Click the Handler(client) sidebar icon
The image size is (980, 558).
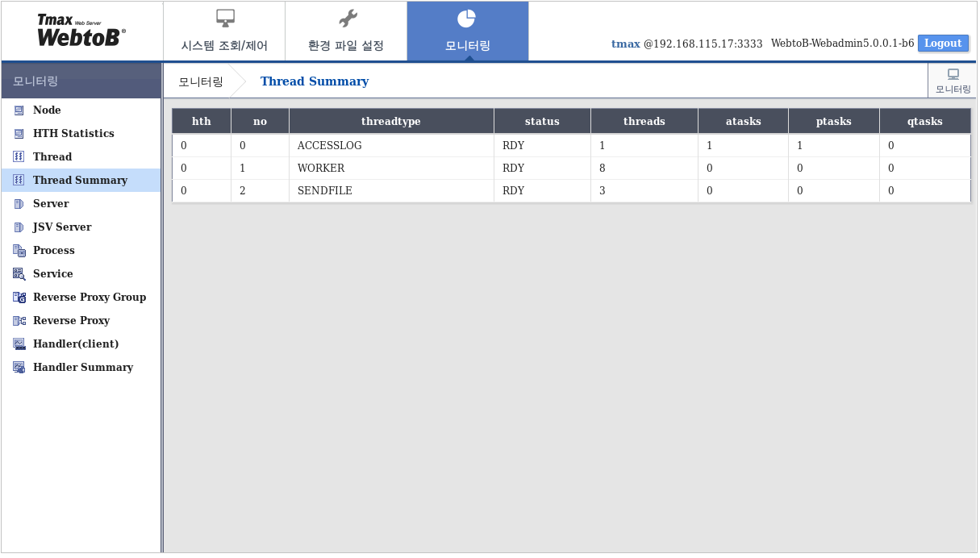19,344
